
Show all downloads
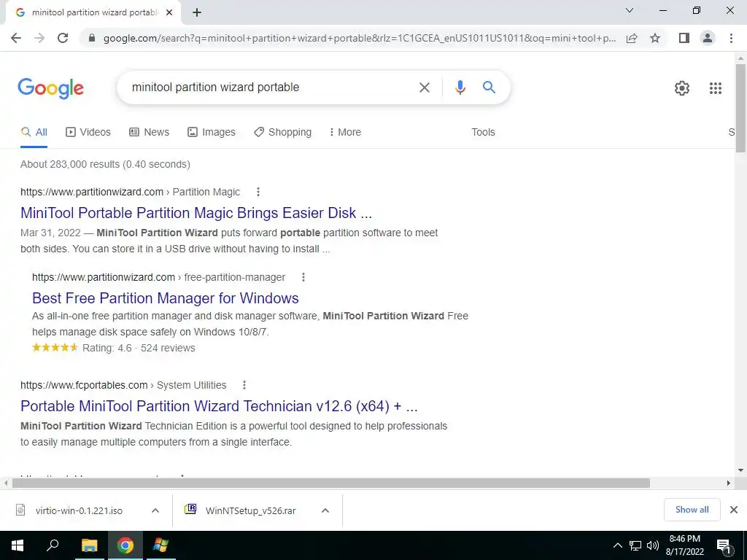click(x=692, y=510)
